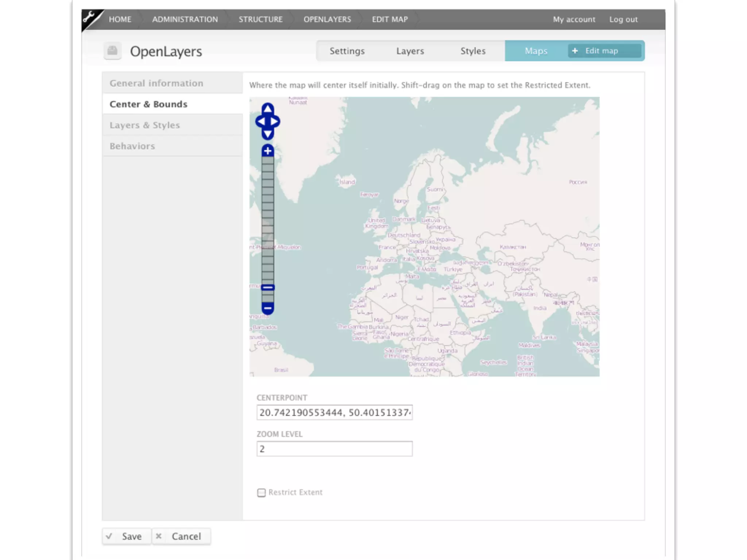Click the Save button
Screen dimensions: 747x560
[127, 536]
